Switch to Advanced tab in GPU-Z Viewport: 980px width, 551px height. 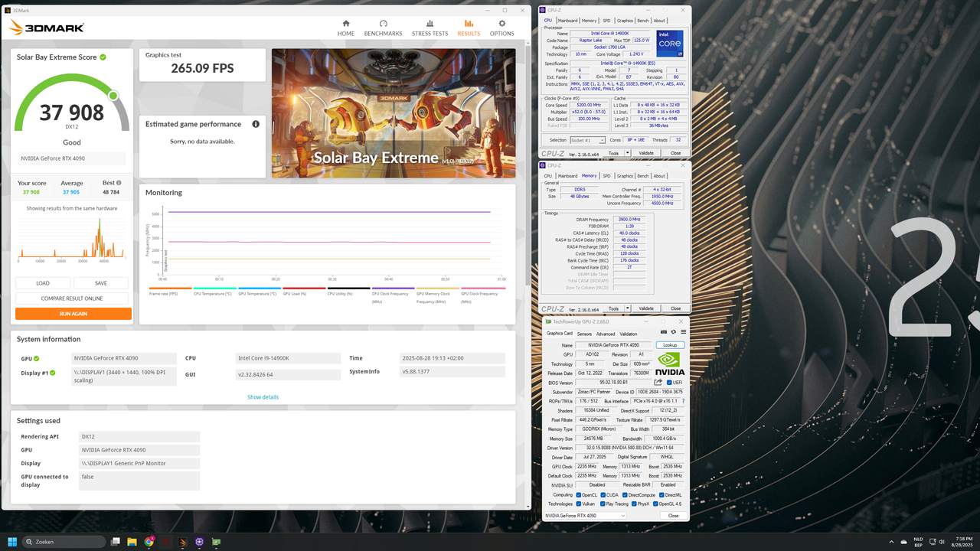(x=606, y=334)
